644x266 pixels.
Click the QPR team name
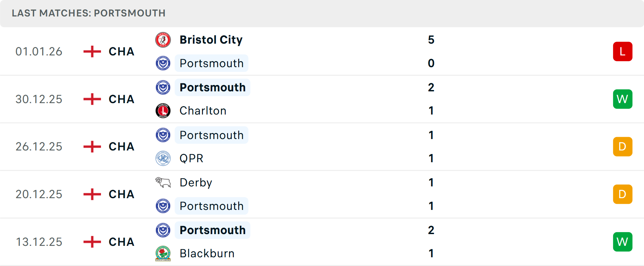(192, 159)
